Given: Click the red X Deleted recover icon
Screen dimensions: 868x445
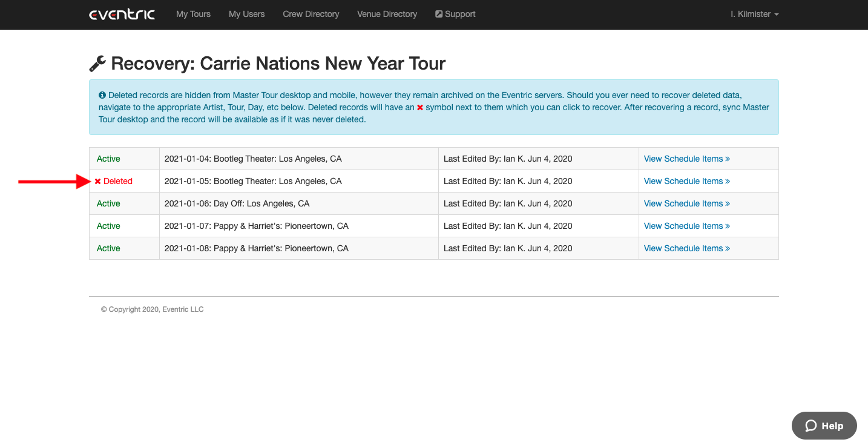Looking at the screenshot, I should [98, 182].
